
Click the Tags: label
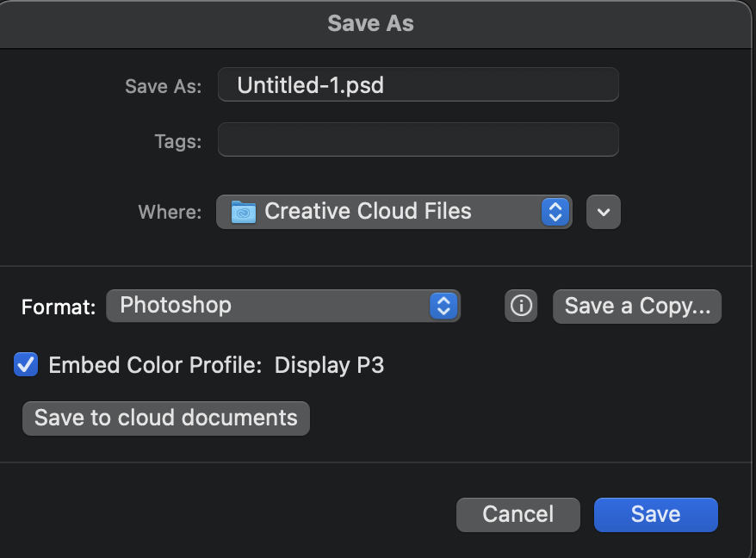tap(178, 142)
